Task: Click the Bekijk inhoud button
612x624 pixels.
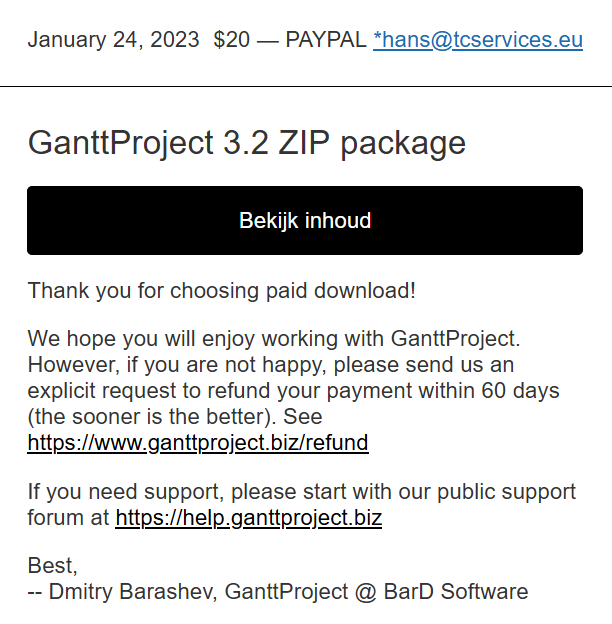Action: click(x=305, y=220)
